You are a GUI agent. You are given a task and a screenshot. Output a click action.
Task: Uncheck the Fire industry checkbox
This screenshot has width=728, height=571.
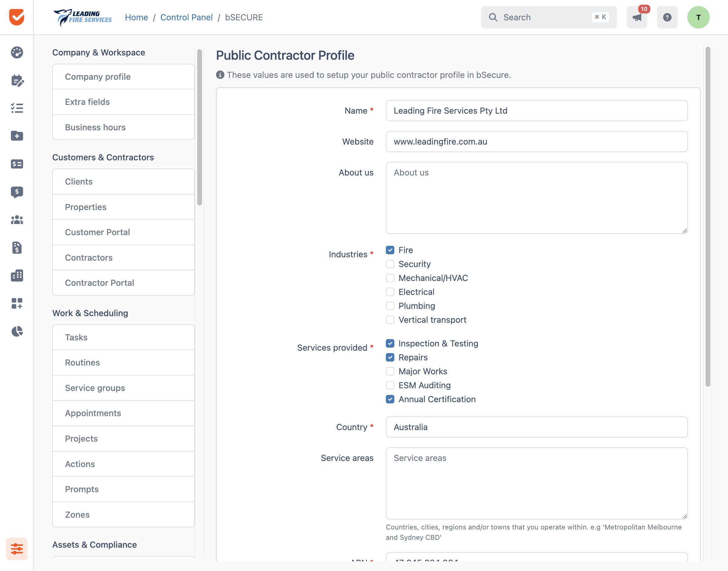[390, 250]
